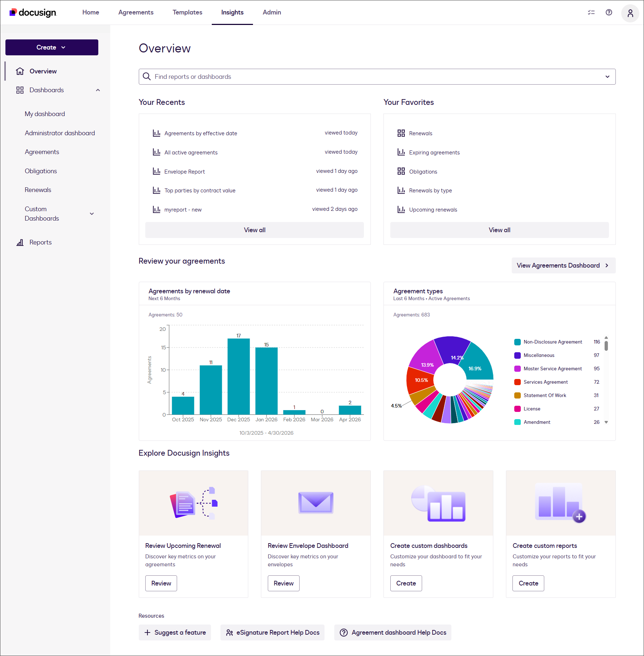Expand the Custom Dashboards submenu
Image resolution: width=644 pixels, height=656 pixels.
click(92, 214)
